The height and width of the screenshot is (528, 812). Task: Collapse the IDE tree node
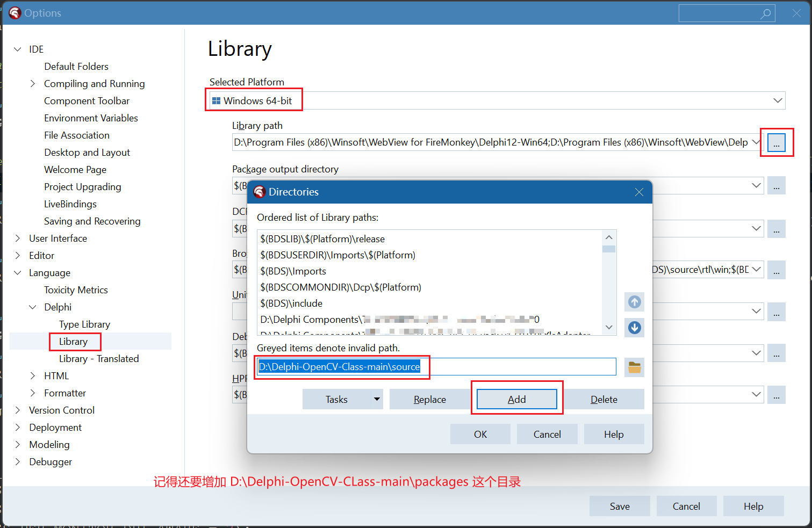click(x=18, y=49)
